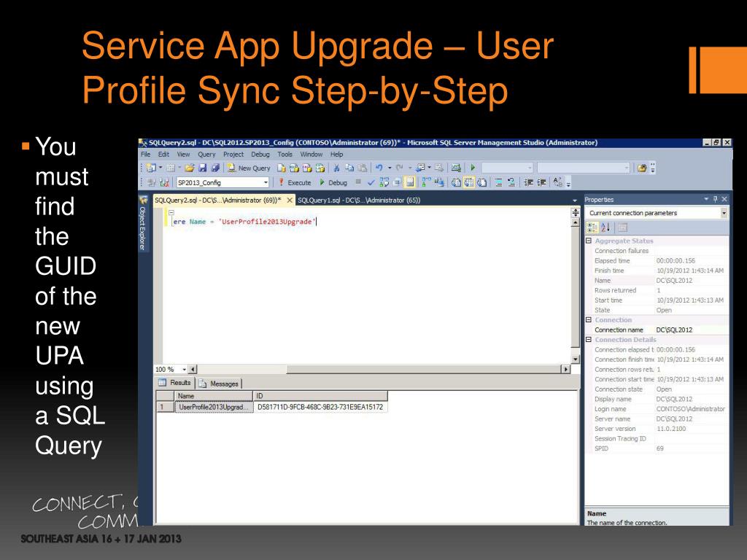This screenshot has height=560, width=747.
Task: Click the Cancel Executing Query stop icon
Action: point(358,182)
